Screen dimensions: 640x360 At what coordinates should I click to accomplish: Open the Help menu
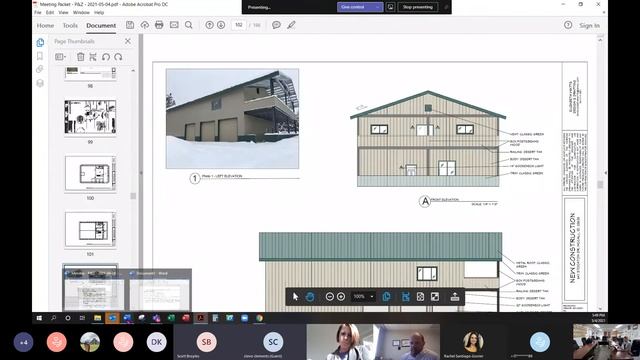click(x=99, y=13)
